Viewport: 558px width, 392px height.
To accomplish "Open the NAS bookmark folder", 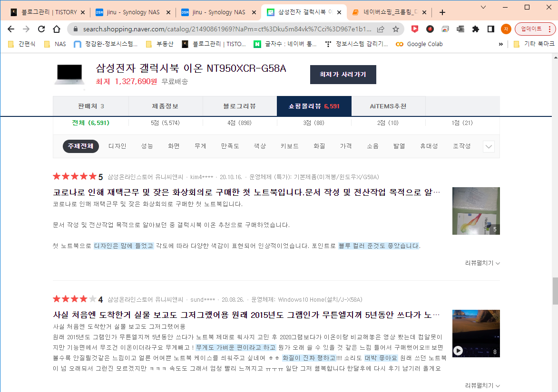I will click(55, 44).
